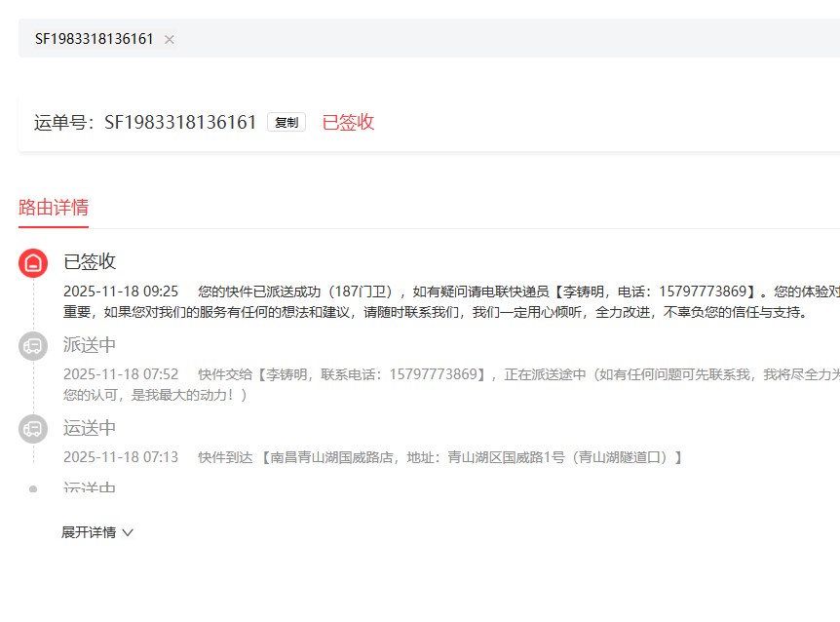The height and width of the screenshot is (622, 840).
Task: Select the 运送中 step heading above 07:13
Action: coord(90,428)
